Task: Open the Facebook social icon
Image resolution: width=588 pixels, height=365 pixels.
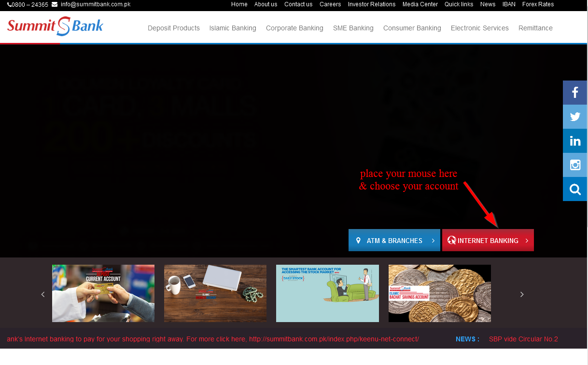Action: click(575, 93)
